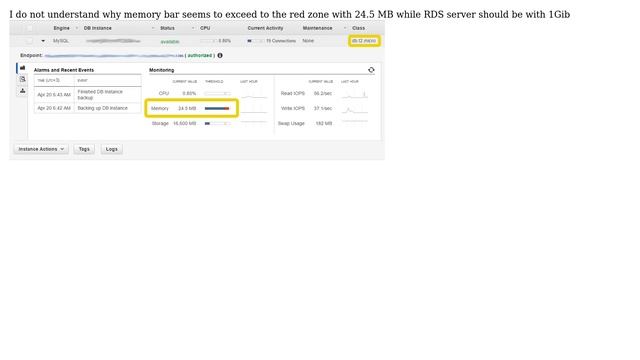Click the Class column header
640x360 pixels.
pyautogui.click(x=358, y=28)
